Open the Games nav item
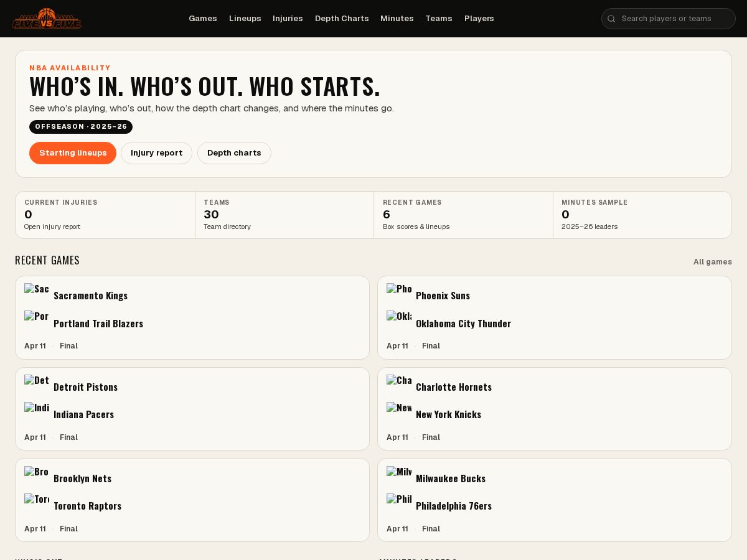Screen dimensions: 747x560 pos(203,19)
